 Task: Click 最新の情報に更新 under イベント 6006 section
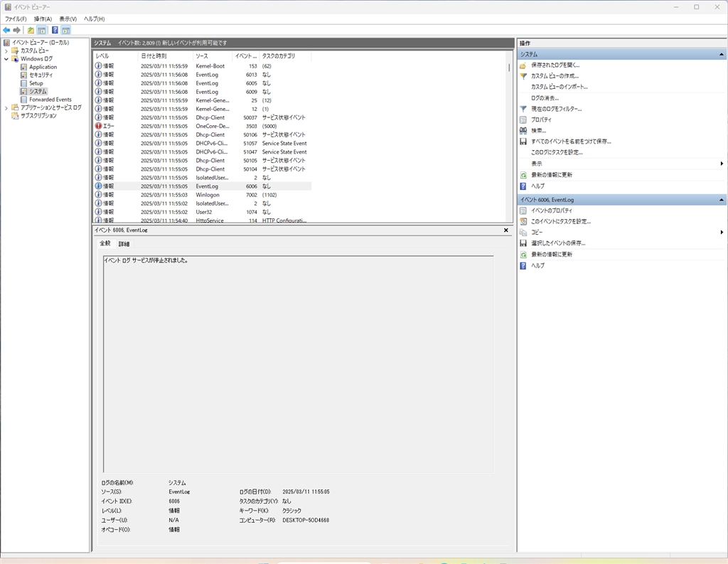[552, 254]
